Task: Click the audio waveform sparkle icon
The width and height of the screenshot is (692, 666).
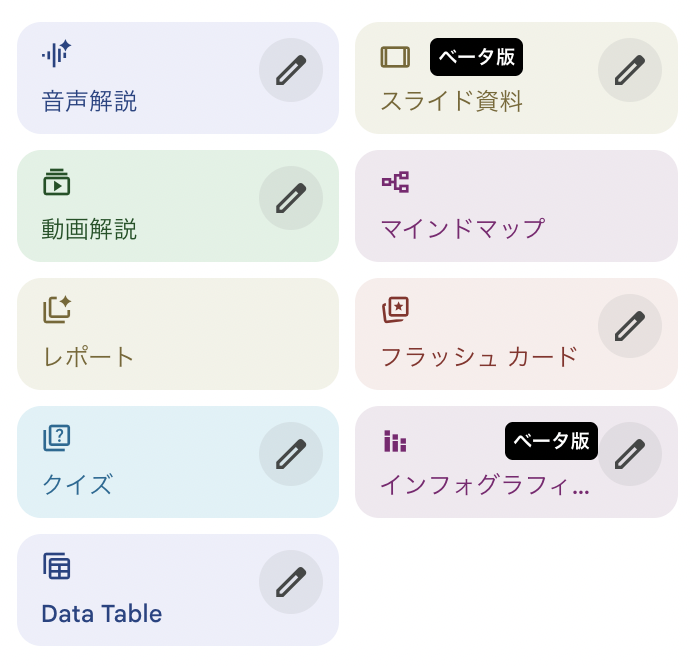Action: [56, 54]
